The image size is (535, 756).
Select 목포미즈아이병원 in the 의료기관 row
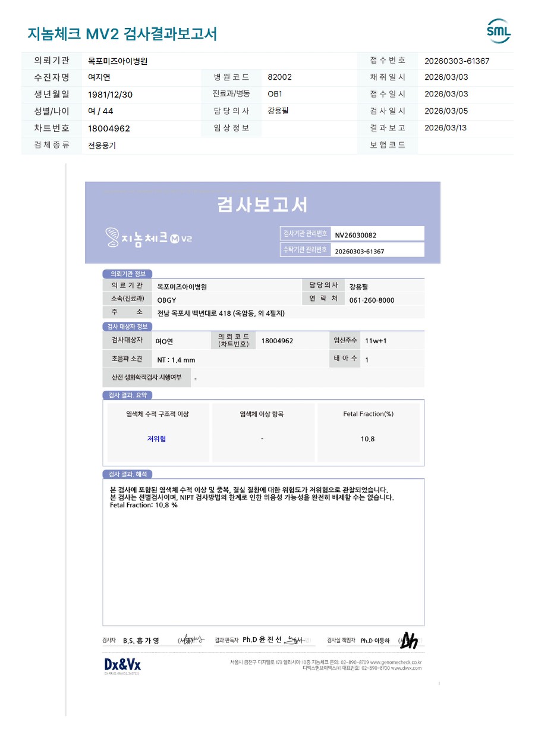182,287
